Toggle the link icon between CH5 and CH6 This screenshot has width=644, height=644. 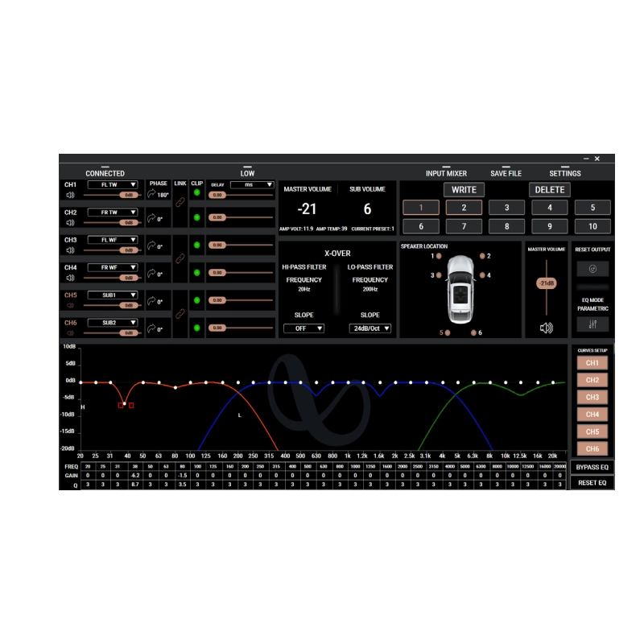pos(181,313)
